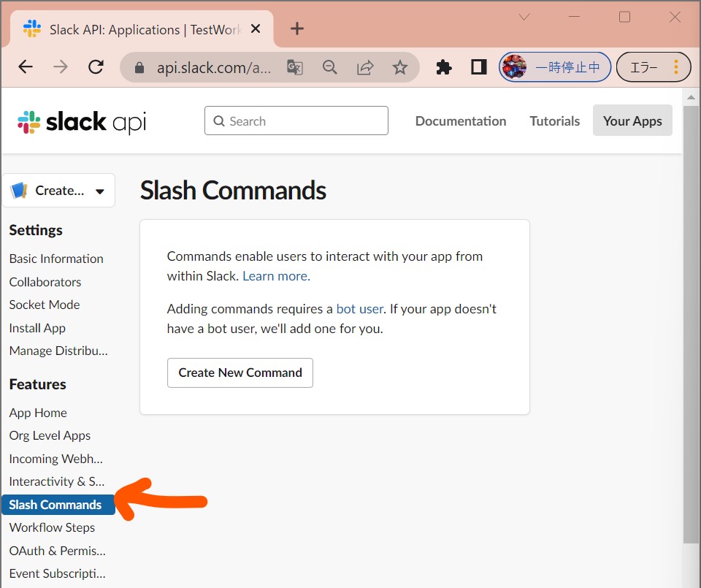Click the padlock site info icon
The height and width of the screenshot is (588, 701).
139,67
